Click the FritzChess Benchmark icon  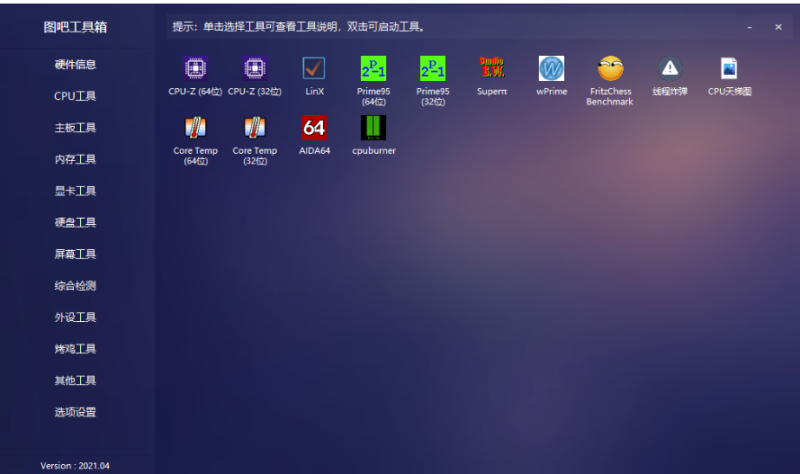(x=610, y=68)
